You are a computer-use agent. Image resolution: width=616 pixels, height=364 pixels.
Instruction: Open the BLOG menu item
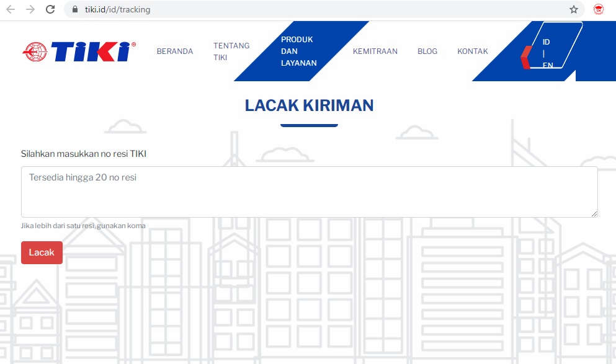[427, 51]
